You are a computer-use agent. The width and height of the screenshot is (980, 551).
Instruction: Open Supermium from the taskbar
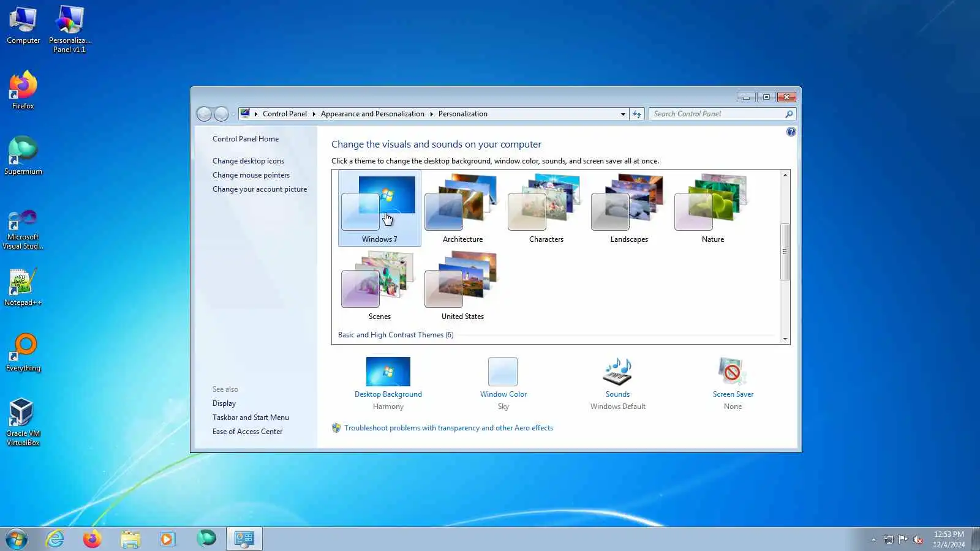click(206, 539)
